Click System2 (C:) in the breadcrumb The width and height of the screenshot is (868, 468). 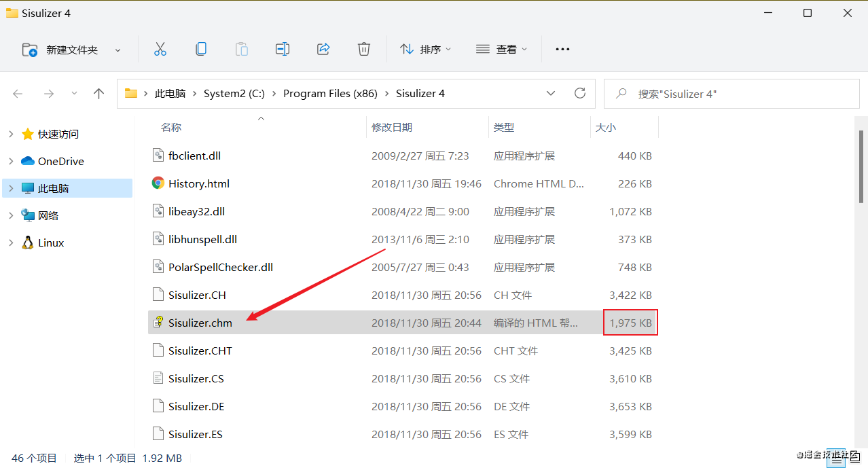click(x=234, y=94)
